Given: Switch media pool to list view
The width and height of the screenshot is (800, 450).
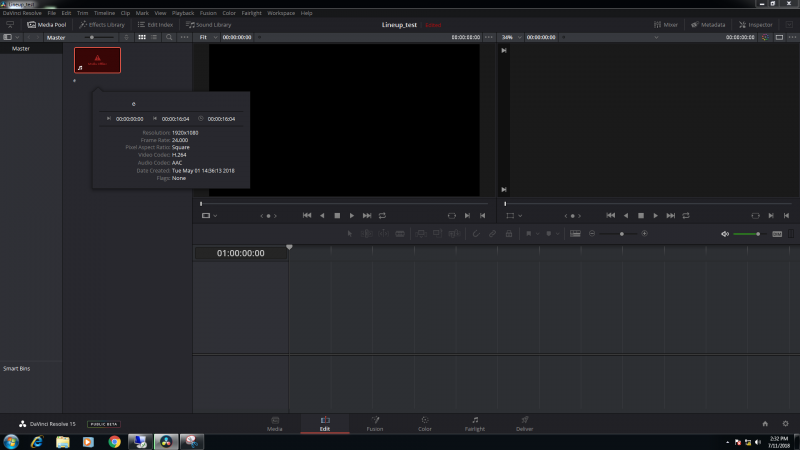Looking at the screenshot, I should tap(155, 37).
